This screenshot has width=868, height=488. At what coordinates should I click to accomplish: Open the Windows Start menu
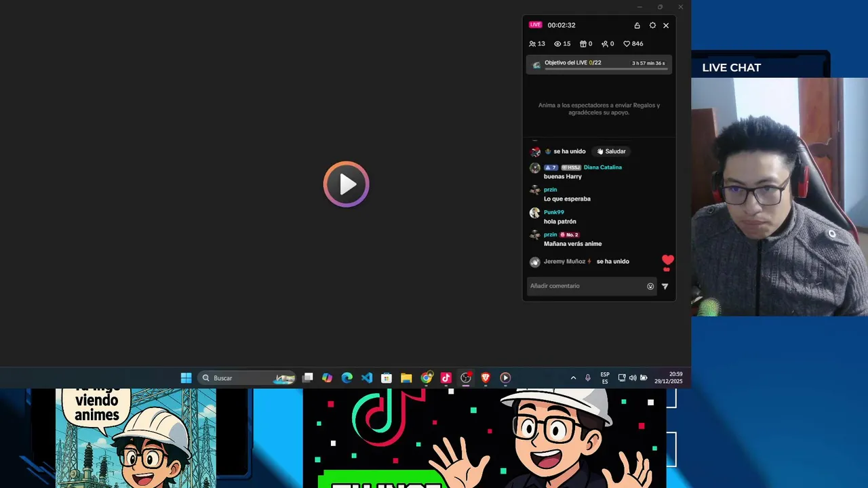[186, 378]
